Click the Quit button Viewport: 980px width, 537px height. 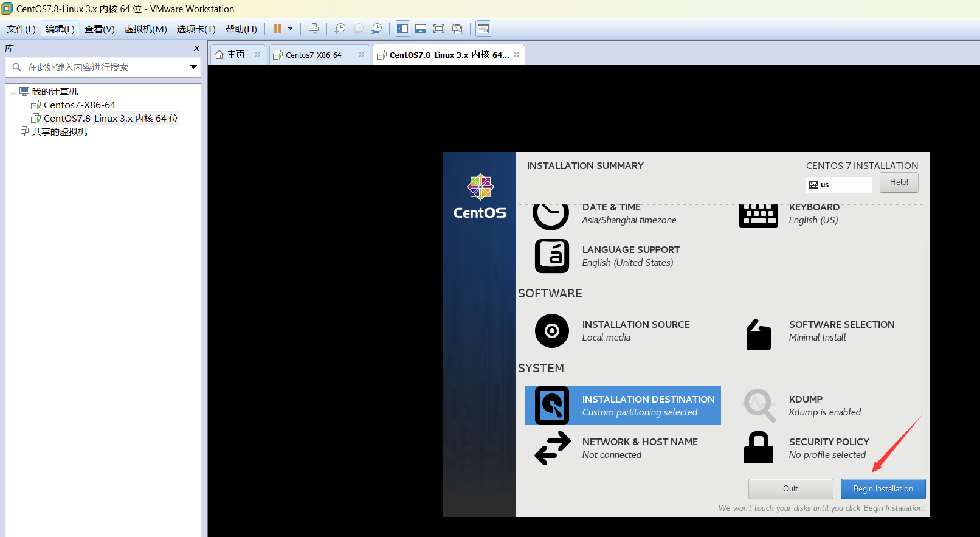click(790, 489)
